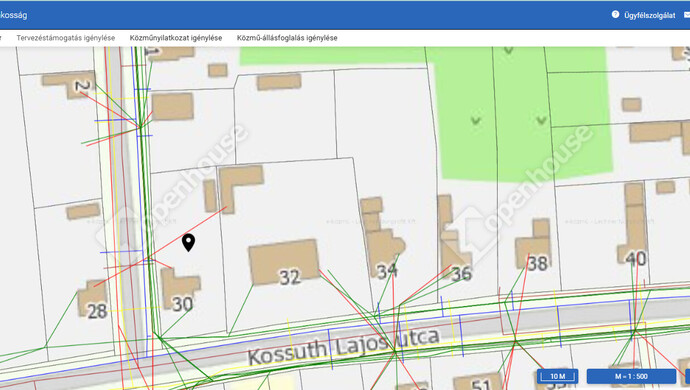The height and width of the screenshot is (390, 690).
Task: Click the envelope icon in header
Action: click(687, 15)
